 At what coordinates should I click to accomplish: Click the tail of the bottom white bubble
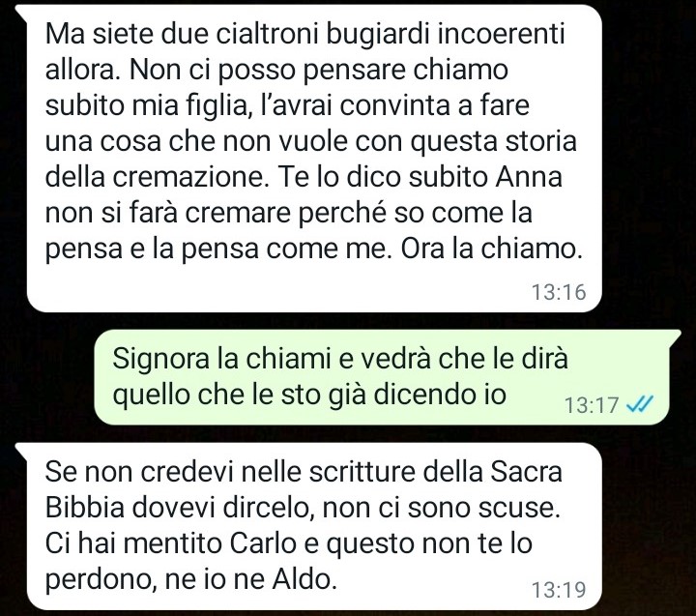pyautogui.click(x=21, y=450)
